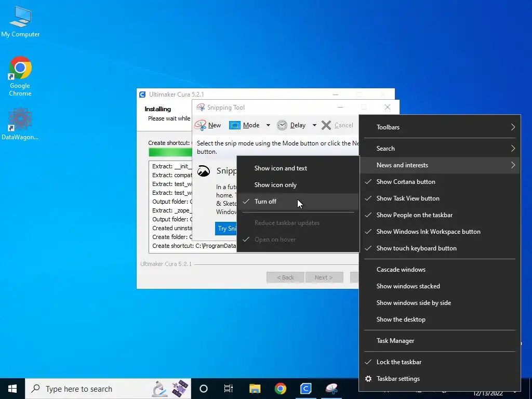Open Delay dropdown arrow

point(314,125)
